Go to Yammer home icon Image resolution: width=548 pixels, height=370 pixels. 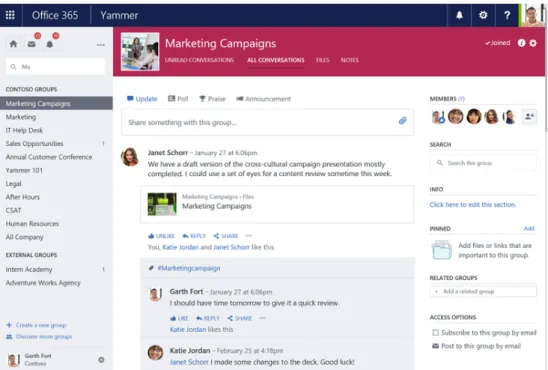coord(13,44)
